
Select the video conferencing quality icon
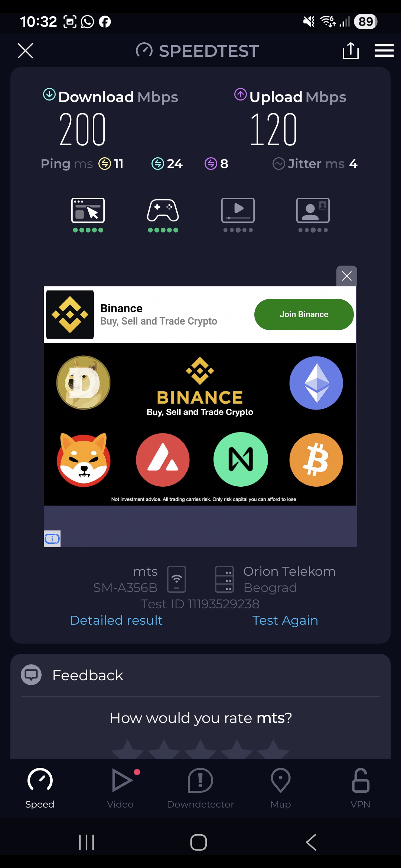pos(313,215)
